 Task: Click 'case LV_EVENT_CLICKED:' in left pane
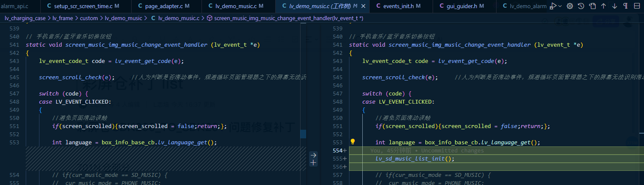tap(75, 102)
